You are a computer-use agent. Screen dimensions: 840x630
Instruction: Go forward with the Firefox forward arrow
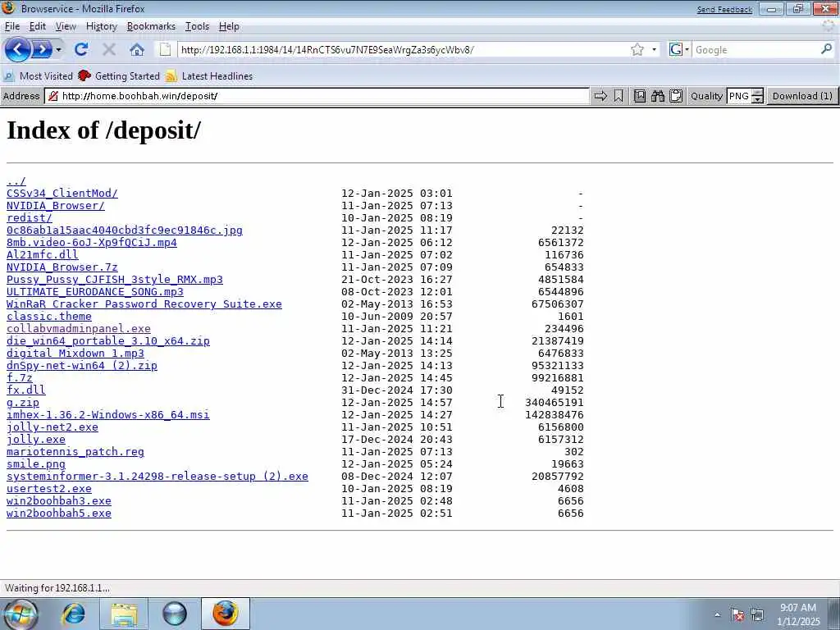tap(41, 50)
